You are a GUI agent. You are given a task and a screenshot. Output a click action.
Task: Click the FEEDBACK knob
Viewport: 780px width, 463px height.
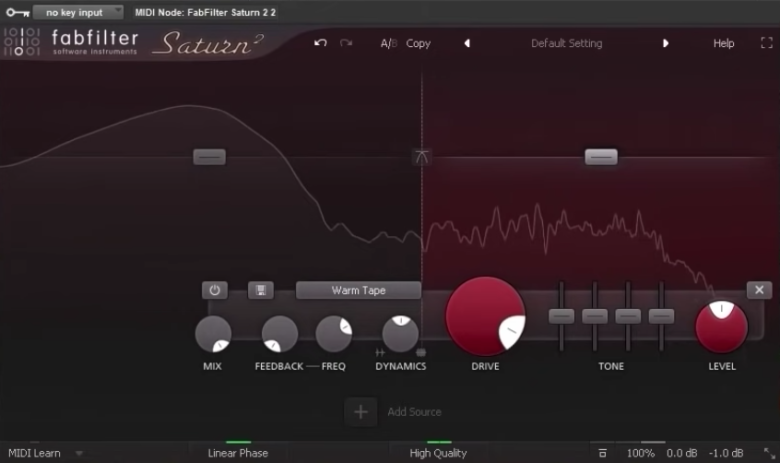[280, 334]
